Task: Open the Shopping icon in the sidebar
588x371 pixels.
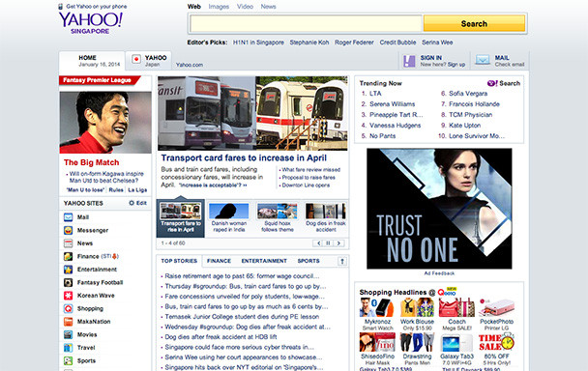Action: click(x=68, y=309)
